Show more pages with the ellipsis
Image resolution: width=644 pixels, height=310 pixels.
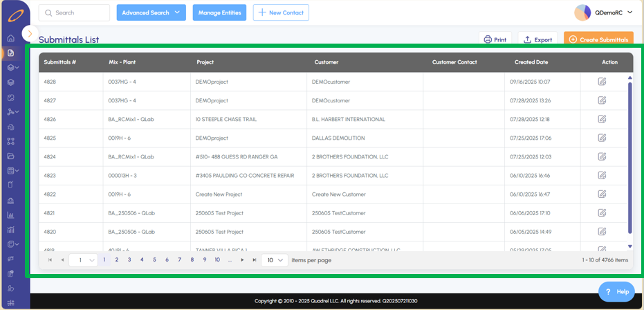[x=230, y=259]
